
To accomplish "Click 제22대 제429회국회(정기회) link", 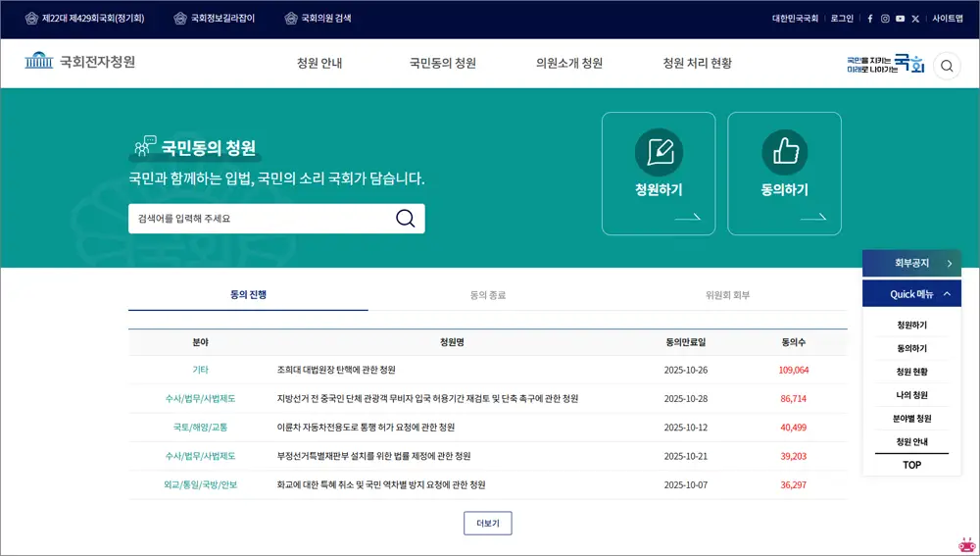I will 93,18.
